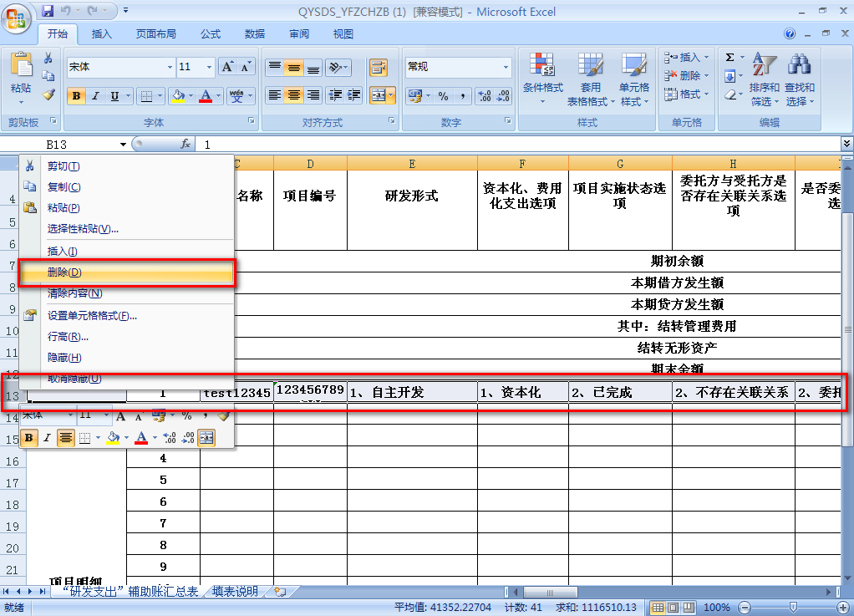Choose 隐藏(H) in the context menu
This screenshot has height=616, width=854.
126,357
